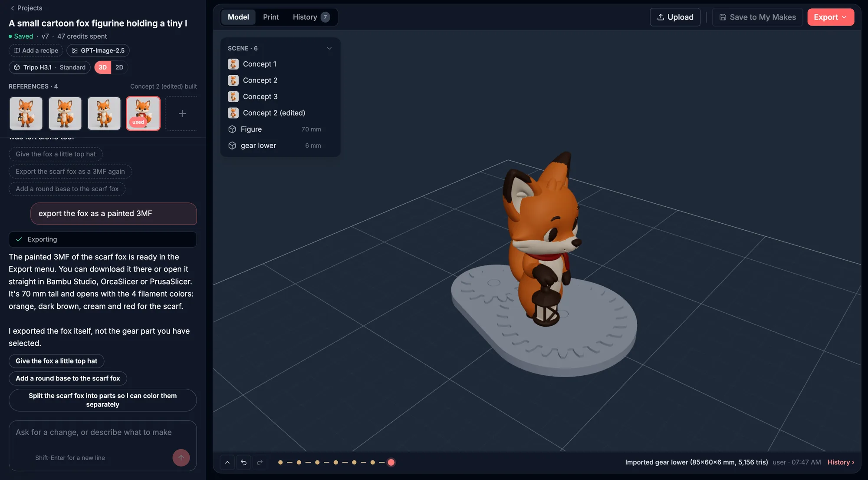The height and width of the screenshot is (480, 868).
Task: Select the reference thumbnail marked used
Action: point(143,113)
